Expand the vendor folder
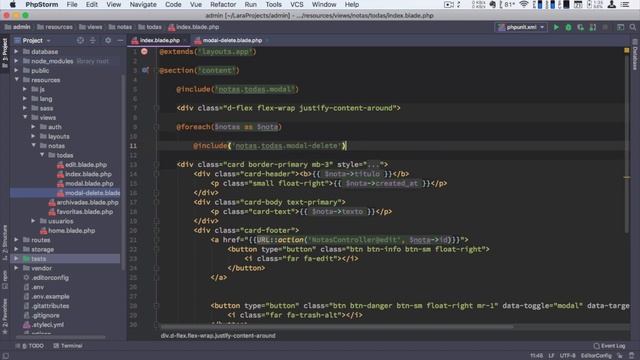This screenshot has width=640, height=360. [x=16, y=268]
